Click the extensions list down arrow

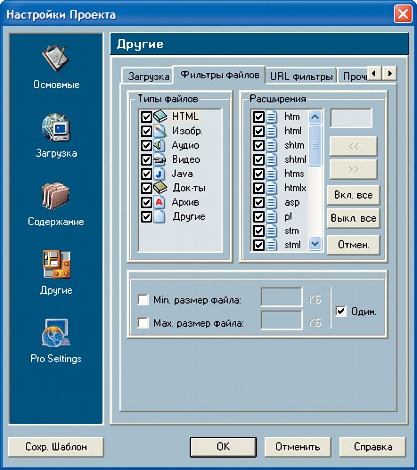click(315, 244)
